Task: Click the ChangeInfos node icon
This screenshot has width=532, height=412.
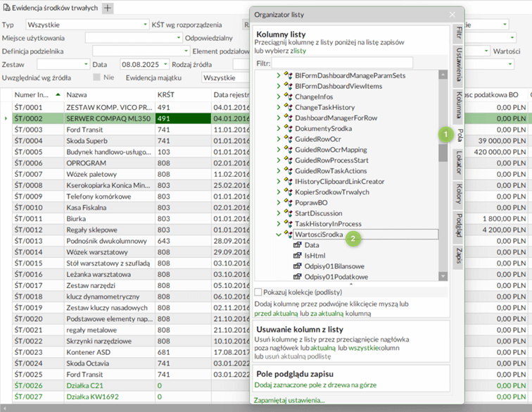Action: pyautogui.click(x=288, y=96)
